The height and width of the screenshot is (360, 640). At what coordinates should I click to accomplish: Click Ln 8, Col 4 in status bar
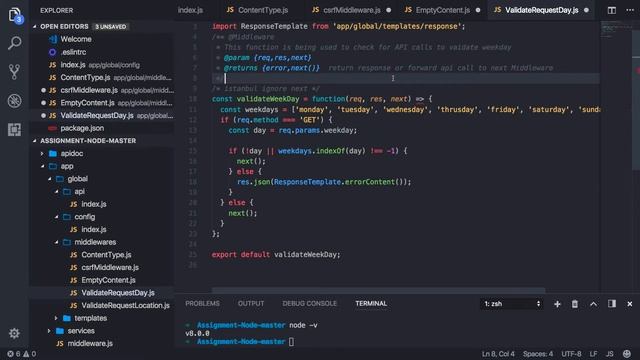point(498,354)
